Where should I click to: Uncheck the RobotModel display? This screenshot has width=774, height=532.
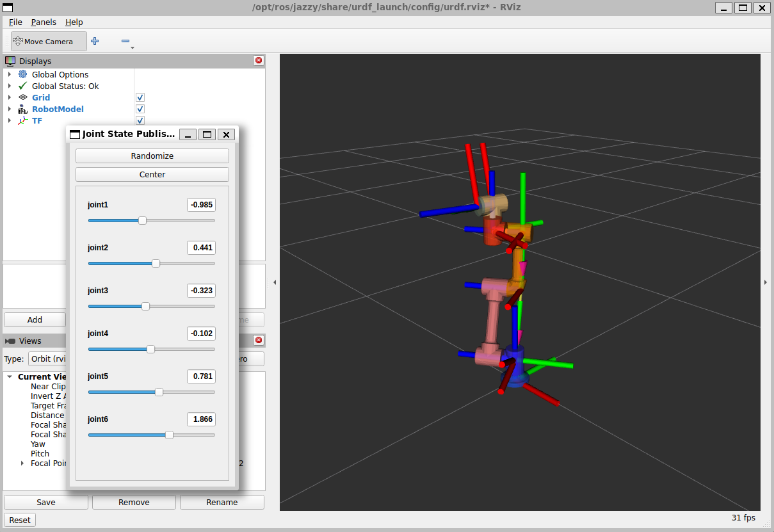click(140, 109)
